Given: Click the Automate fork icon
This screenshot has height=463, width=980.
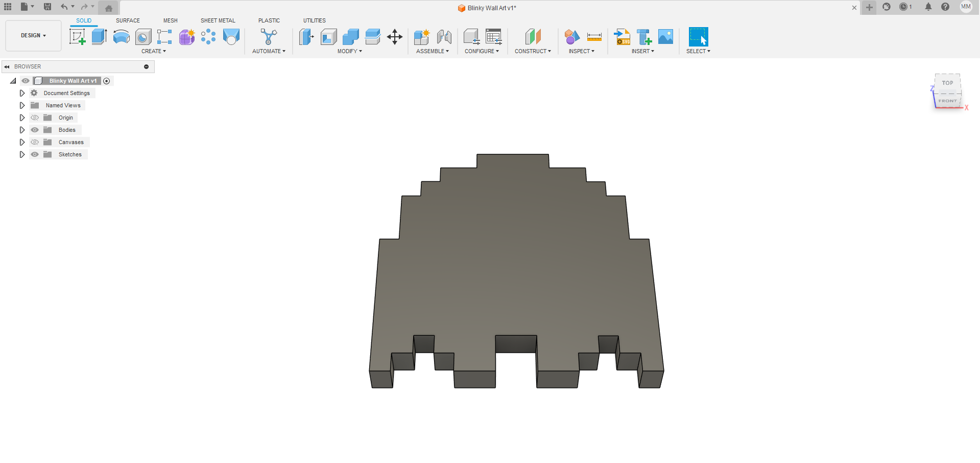Looking at the screenshot, I should (x=269, y=37).
